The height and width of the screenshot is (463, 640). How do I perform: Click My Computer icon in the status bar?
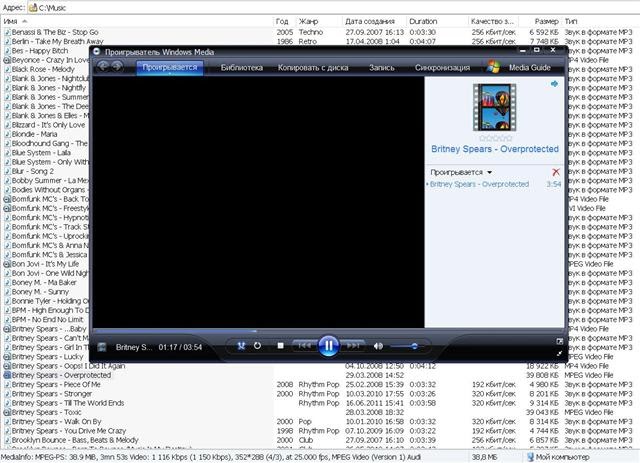point(530,457)
